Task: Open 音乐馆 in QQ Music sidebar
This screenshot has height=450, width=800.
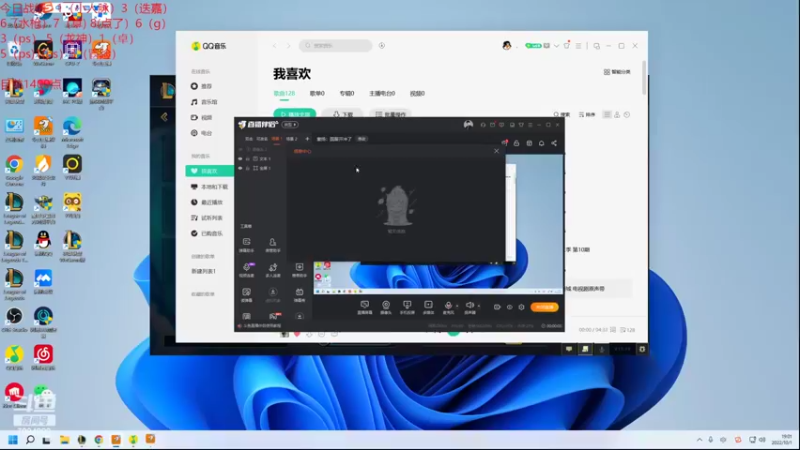Action: point(204,102)
